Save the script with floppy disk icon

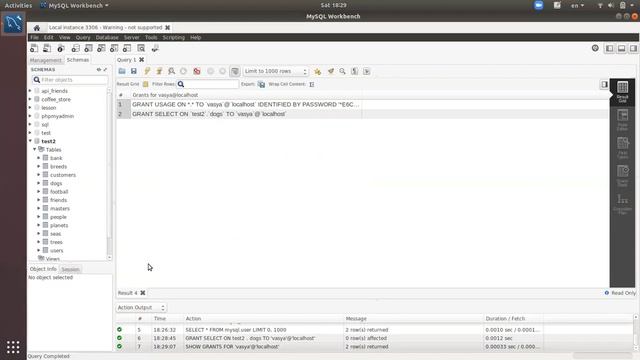pyautogui.click(x=133, y=71)
